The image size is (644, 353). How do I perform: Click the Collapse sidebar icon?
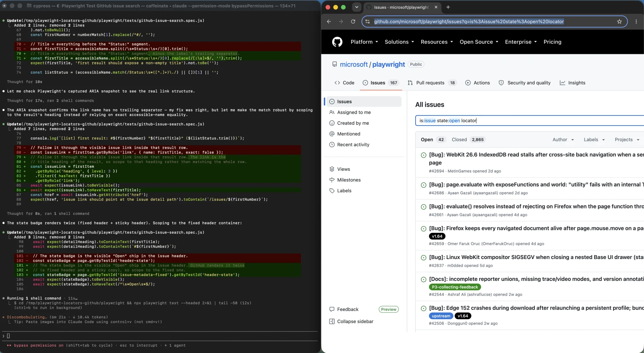(332, 321)
